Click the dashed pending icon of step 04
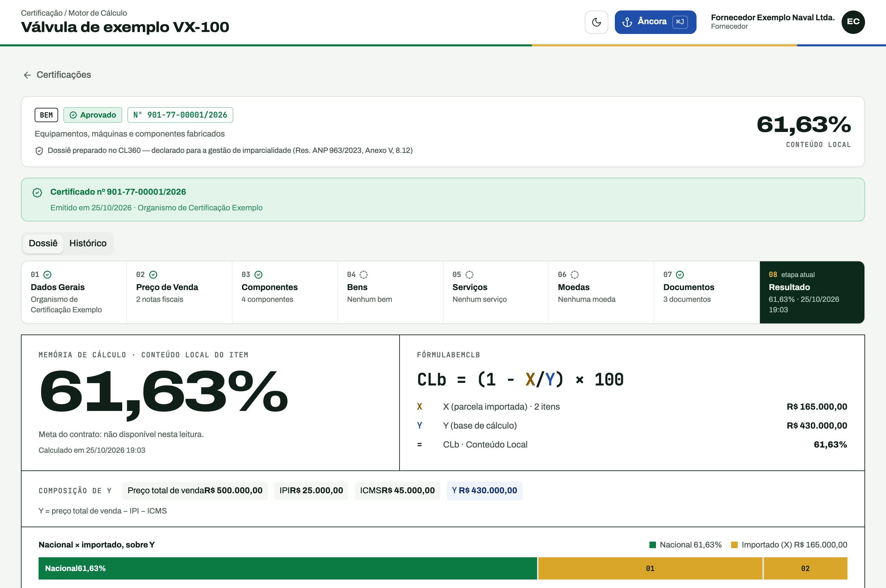 [364, 274]
